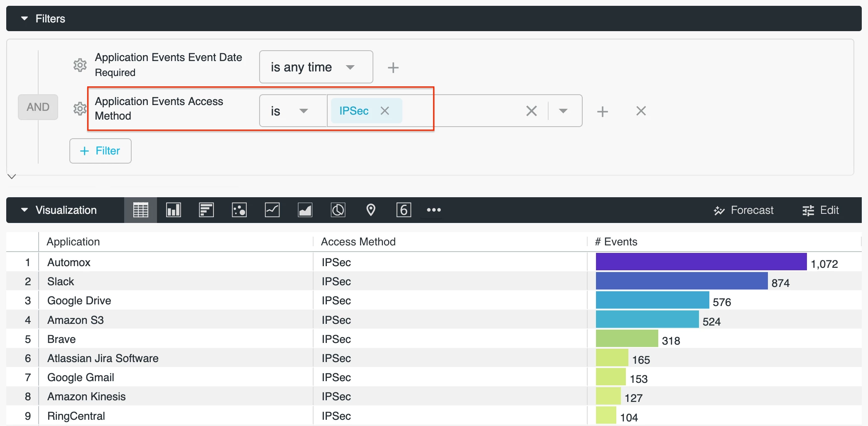868x426 pixels.
Task: Collapse the Filters section
Action: (x=25, y=19)
